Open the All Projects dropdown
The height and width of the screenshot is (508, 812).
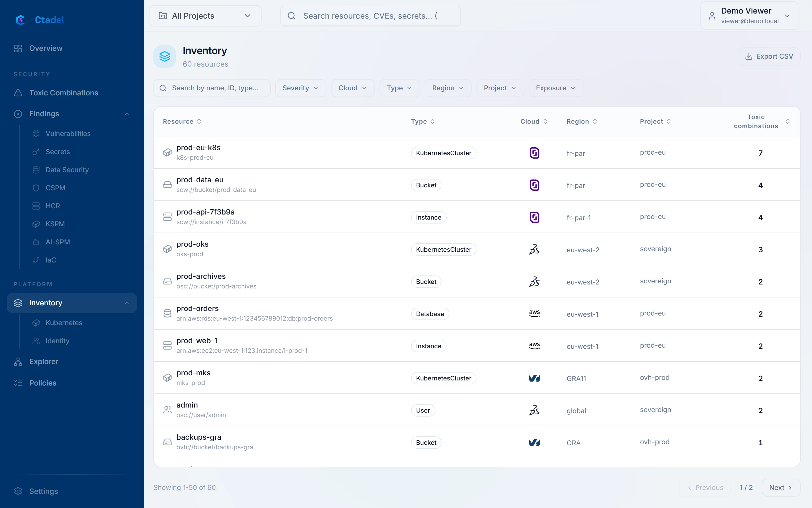205,16
